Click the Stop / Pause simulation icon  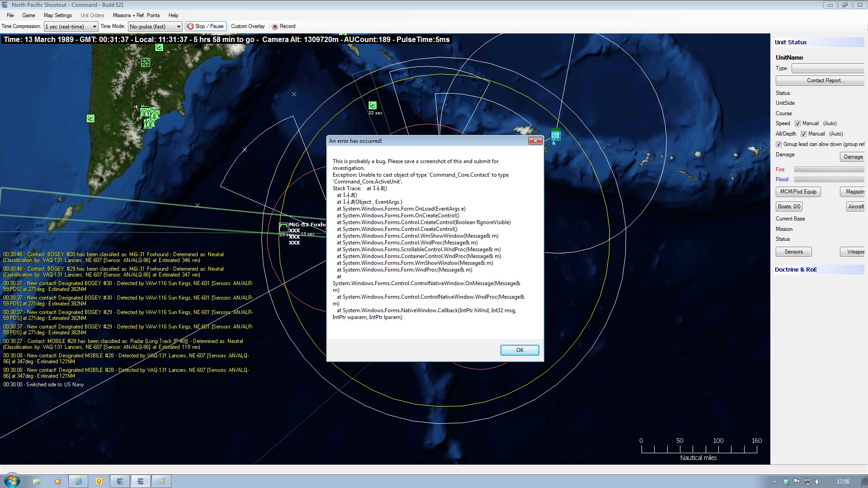click(190, 26)
